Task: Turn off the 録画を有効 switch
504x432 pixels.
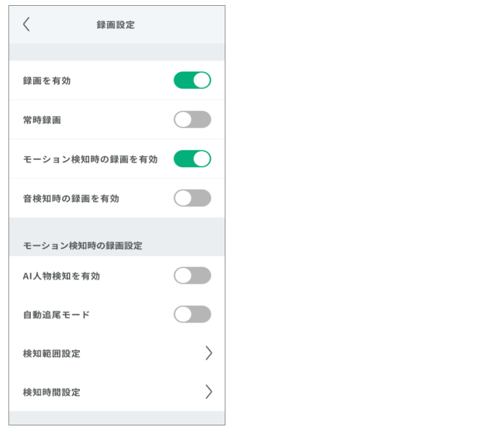Action: point(192,81)
